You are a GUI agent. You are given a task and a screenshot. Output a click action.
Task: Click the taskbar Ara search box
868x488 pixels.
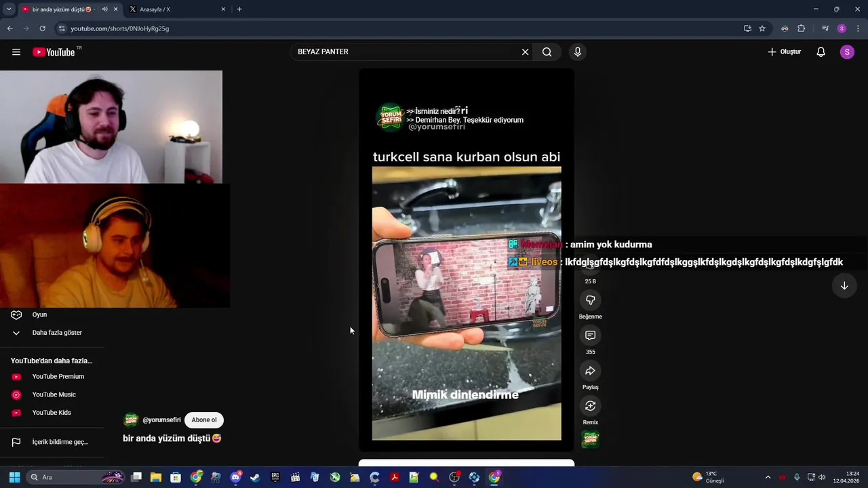click(76, 477)
